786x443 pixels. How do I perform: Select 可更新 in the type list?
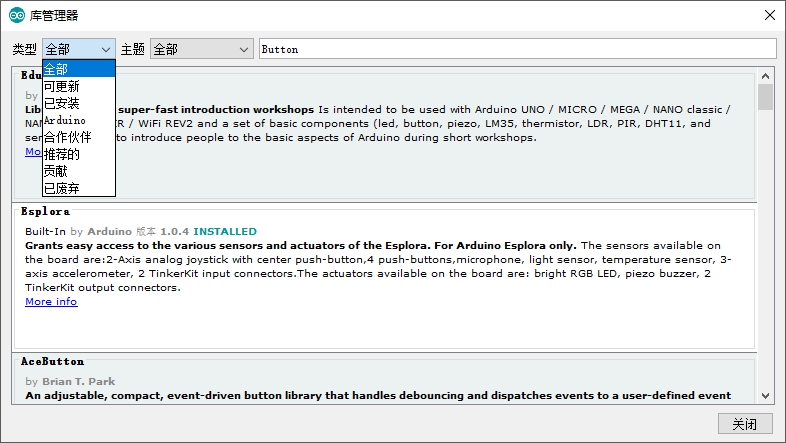point(79,86)
